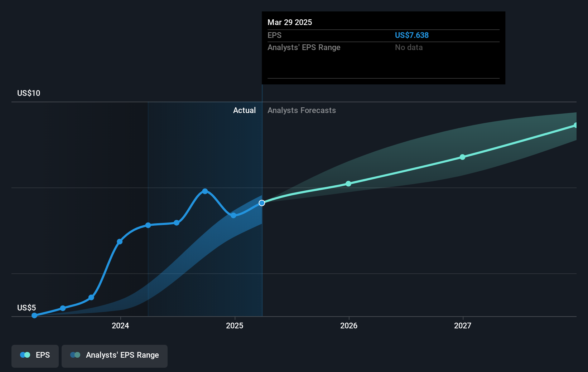
Task: Click the EPS point on the plateau after early 2024
Action: 148,225
